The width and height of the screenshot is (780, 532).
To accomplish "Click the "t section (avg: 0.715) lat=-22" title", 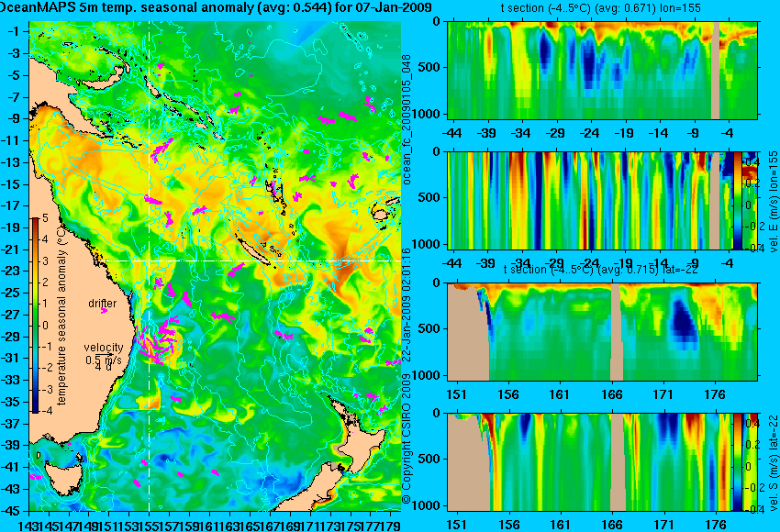I will 601,269.
